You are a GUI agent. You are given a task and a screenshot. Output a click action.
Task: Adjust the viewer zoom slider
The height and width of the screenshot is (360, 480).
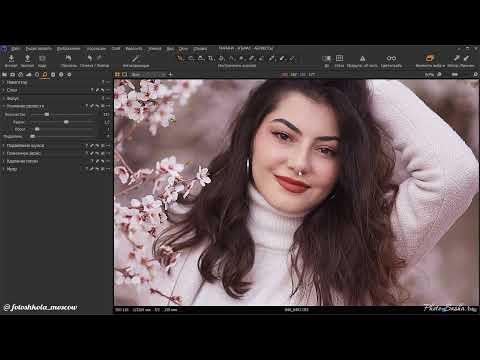point(455,75)
